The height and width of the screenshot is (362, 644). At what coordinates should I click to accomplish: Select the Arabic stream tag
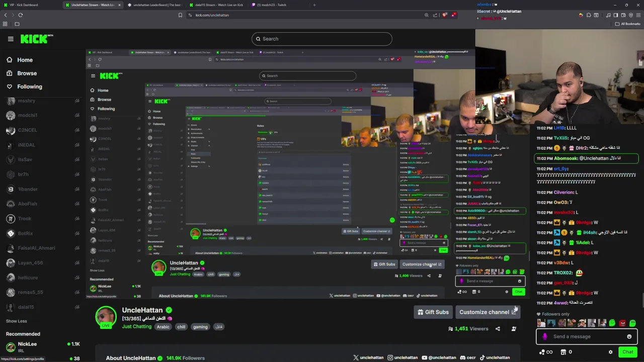(163, 327)
